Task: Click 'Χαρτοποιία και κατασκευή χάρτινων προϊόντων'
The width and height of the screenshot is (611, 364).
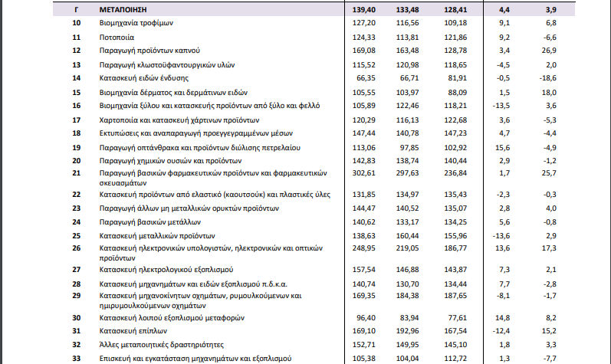Action: [x=179, y=120]
